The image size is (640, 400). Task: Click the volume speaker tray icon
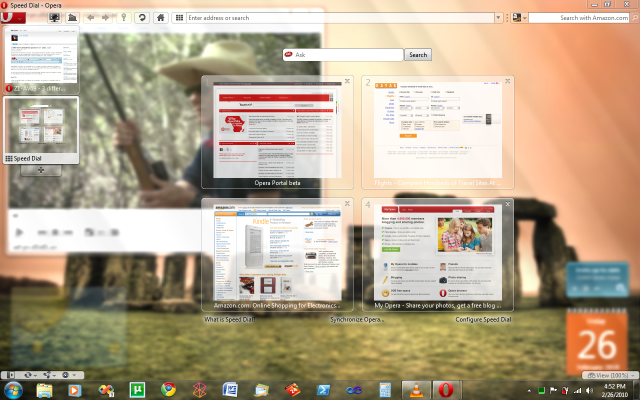click(589, 391)
